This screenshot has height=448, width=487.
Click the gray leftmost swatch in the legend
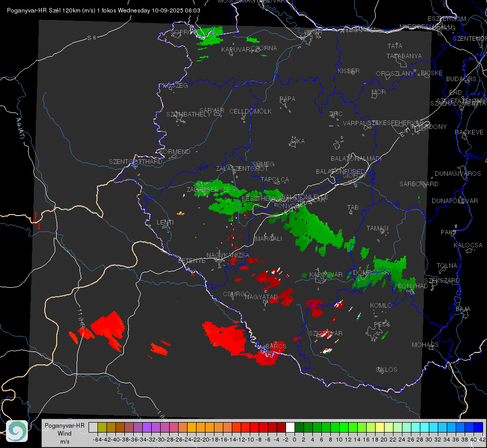[93, 427]
